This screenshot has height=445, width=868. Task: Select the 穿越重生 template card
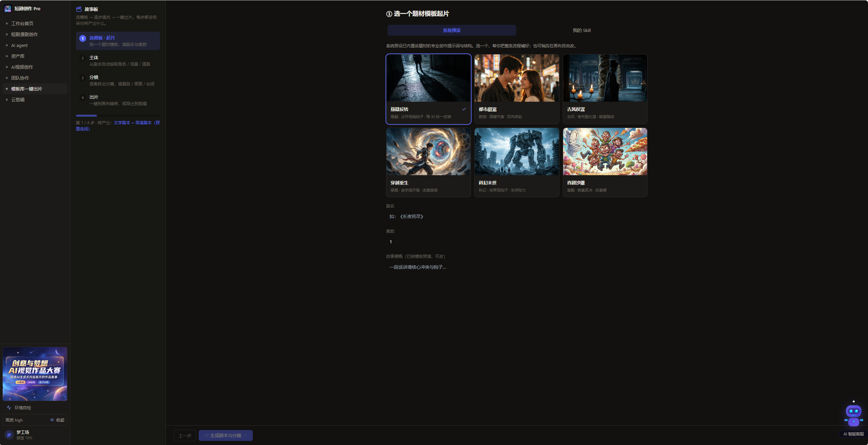[428, 162]
